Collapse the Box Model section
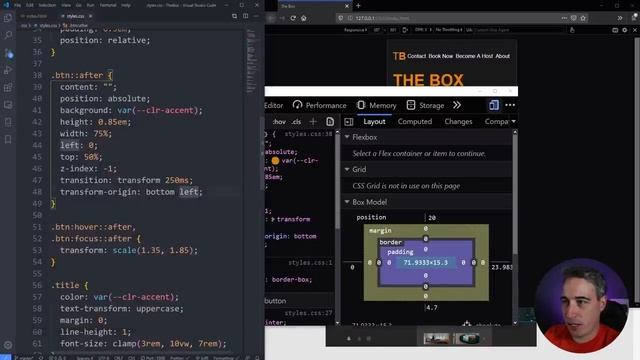Image resolution: width=640 pixels, height=360 pixels. 347,202
